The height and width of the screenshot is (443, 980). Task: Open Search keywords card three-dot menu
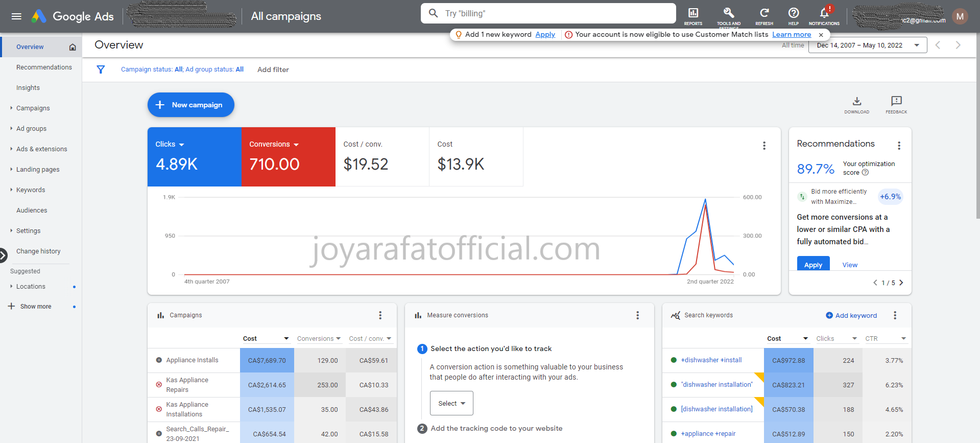coord(895,315)
